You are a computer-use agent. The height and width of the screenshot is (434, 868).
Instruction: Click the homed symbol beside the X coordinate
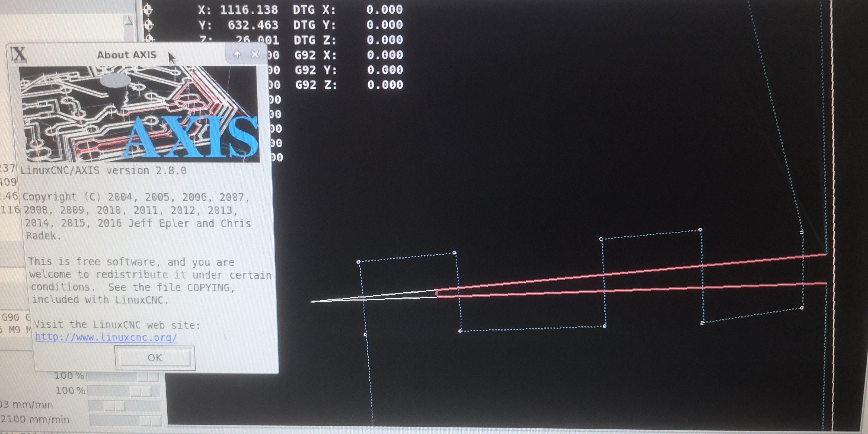click(148, 9)
